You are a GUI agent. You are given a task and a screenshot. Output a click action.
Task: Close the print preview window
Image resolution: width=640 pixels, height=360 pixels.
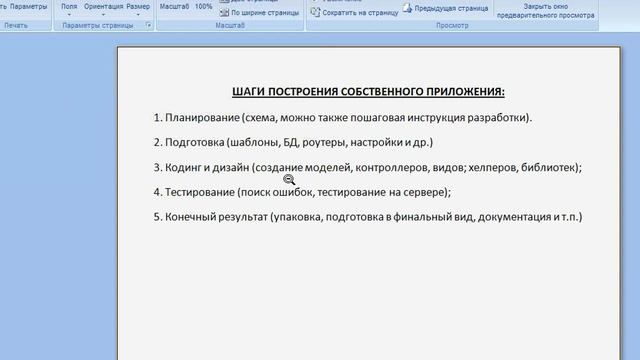pos(545,11)
